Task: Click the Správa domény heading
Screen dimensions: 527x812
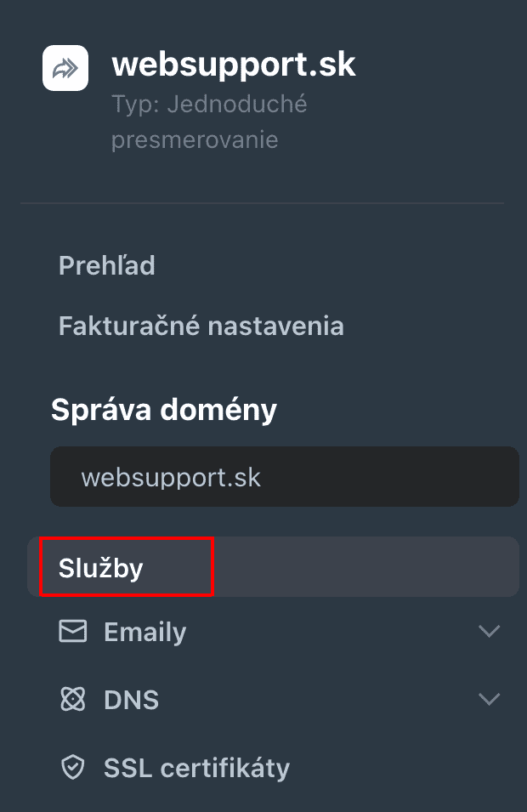Action: [164, 410]
